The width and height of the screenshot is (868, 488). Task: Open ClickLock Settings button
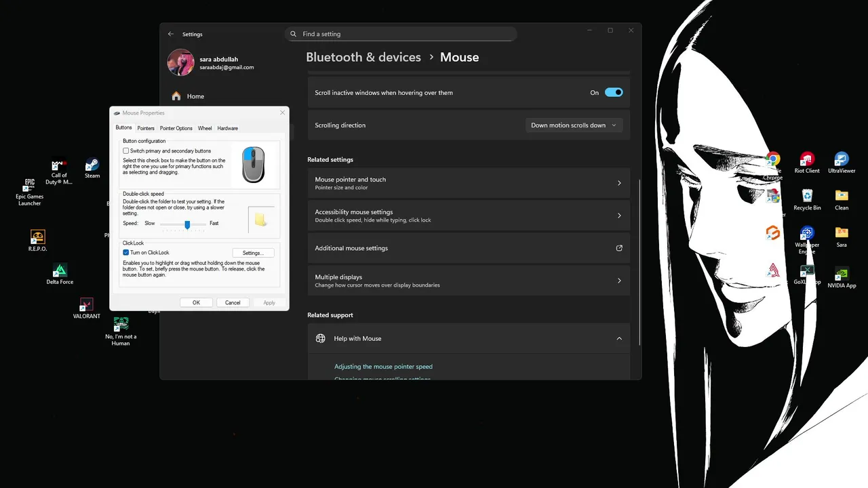(252, 253)
